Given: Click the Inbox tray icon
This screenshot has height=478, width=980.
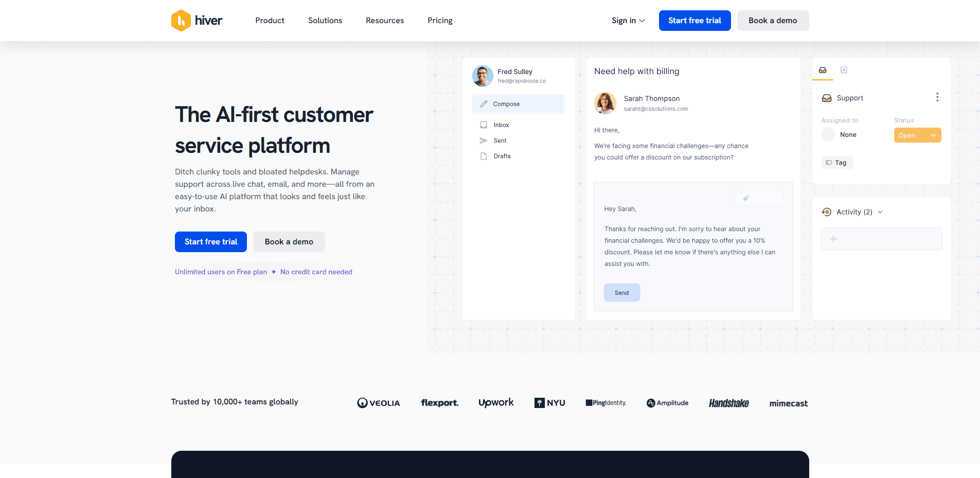Looking at the screenshot, I should coord(484,125).
